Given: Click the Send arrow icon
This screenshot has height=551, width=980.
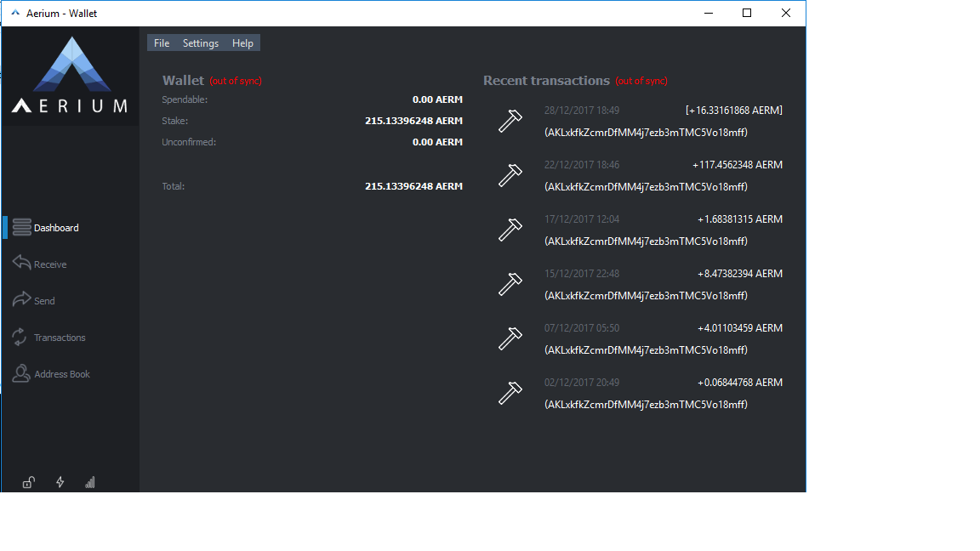Looking at the screenshot, I should click(22, 299).
